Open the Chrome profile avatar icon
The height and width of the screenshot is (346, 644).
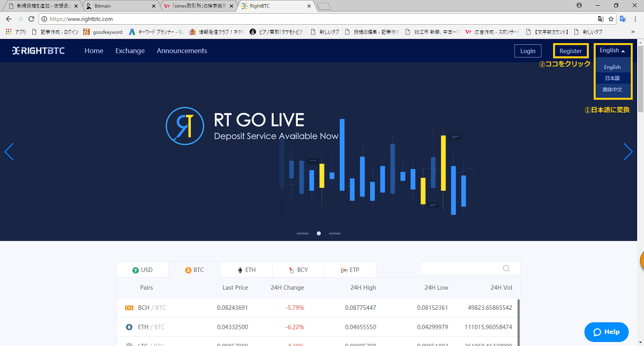(x=579, y=5)
